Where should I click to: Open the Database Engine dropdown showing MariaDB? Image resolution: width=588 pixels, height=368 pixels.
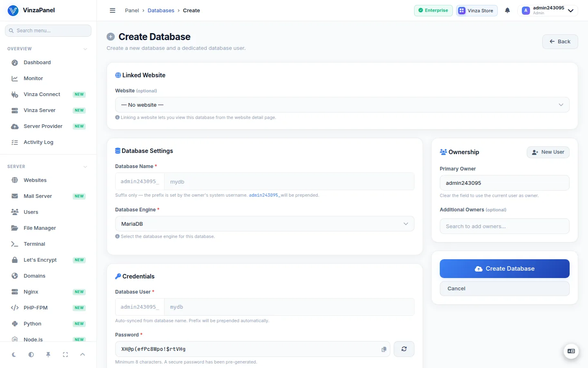[265, 224]
